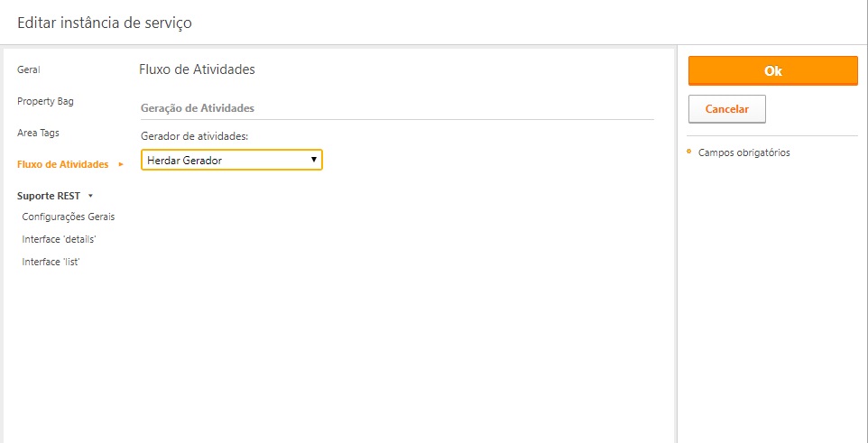Open the Property Bag section
The image size is (868, 443).
tap(45, 101)
